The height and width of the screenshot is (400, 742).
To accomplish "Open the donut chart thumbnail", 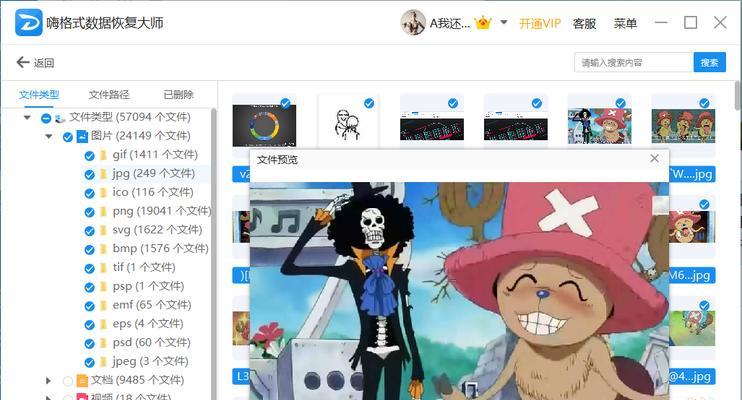I will (264, 125).
